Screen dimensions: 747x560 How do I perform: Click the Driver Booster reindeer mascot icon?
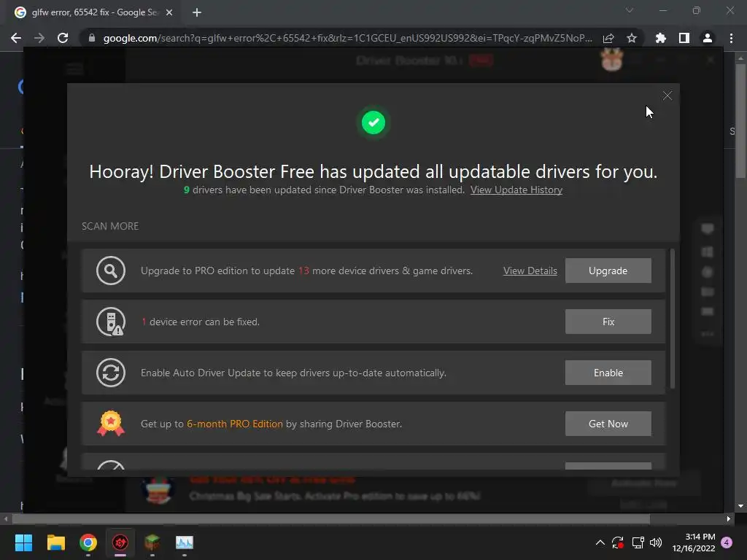[x=612, y=60]
